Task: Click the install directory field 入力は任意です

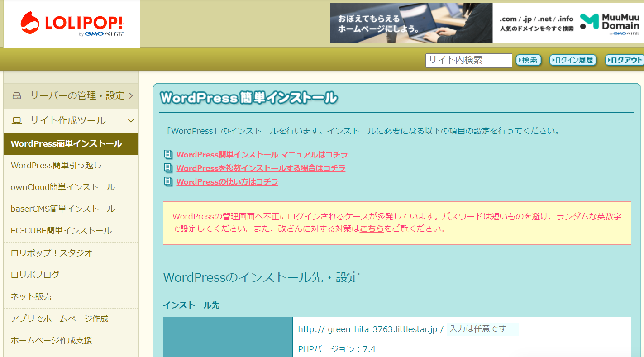Action: coord(482,329)
